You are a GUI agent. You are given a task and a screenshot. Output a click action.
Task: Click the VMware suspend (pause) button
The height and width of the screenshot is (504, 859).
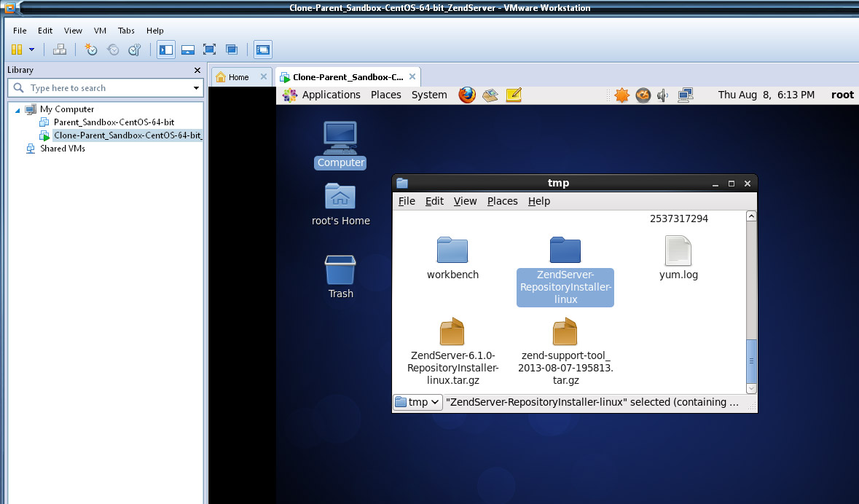pyautogui.click(x=17, y=50)
